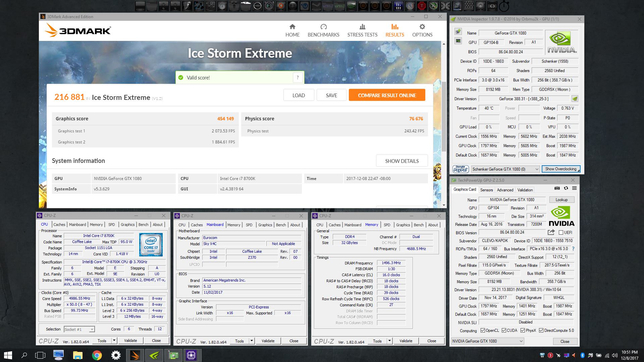Open 3DMark from the Windows taskbar
Viewport: 644px width, 362px height.
135,355
